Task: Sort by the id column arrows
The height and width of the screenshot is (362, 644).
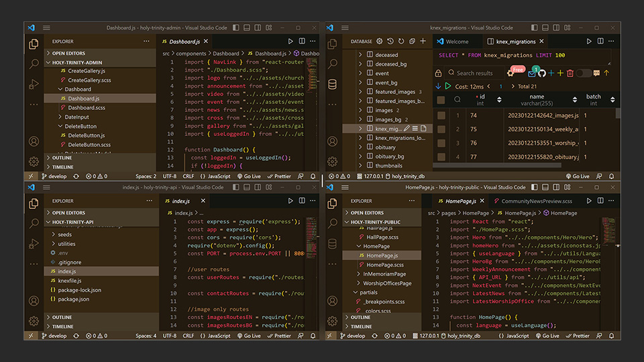Action: point(499,100)
